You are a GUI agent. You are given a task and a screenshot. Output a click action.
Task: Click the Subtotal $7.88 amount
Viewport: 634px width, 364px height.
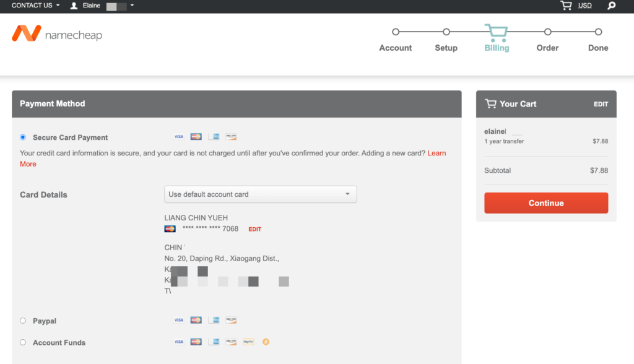(599, 171)
